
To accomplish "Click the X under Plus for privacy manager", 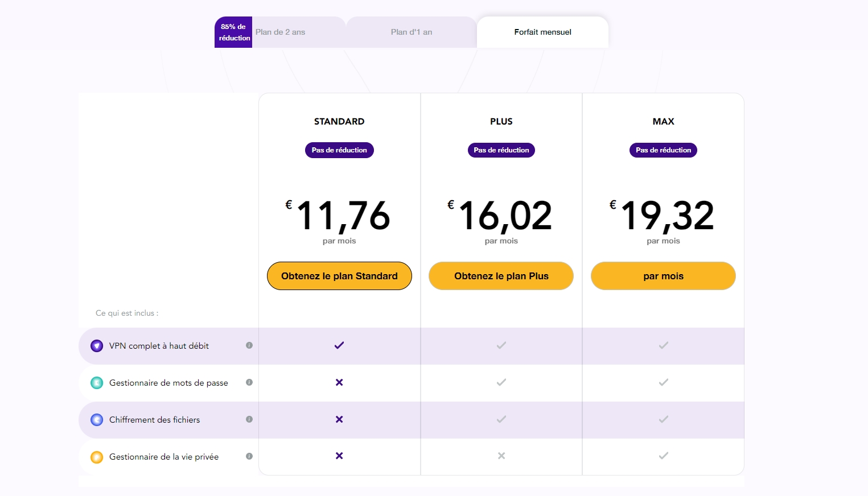I will [501, 456].
